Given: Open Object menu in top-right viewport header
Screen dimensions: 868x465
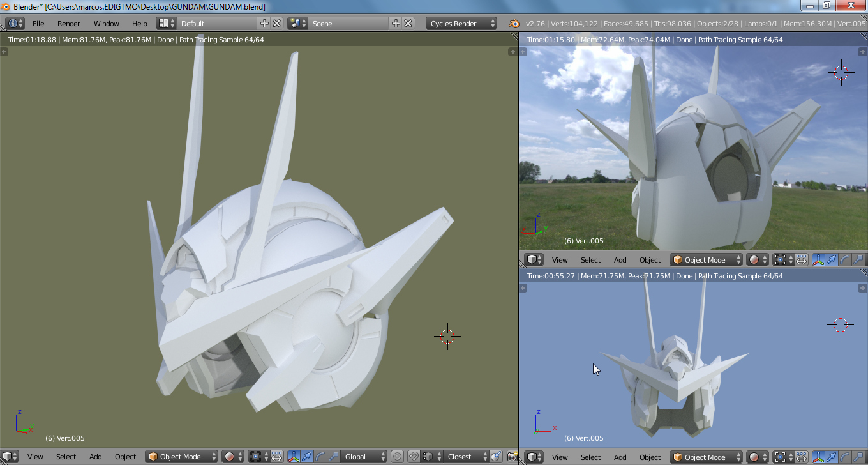Looking at the screenshot, I should [x=650, y=260].
